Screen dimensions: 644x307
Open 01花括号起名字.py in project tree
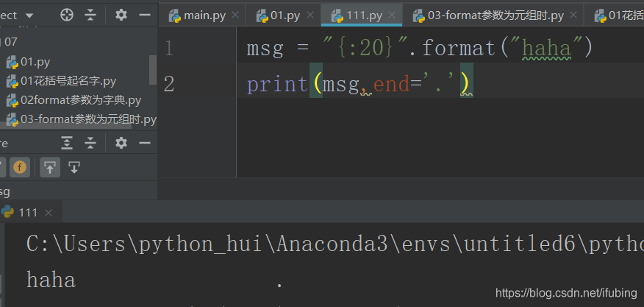click(68, 81)
